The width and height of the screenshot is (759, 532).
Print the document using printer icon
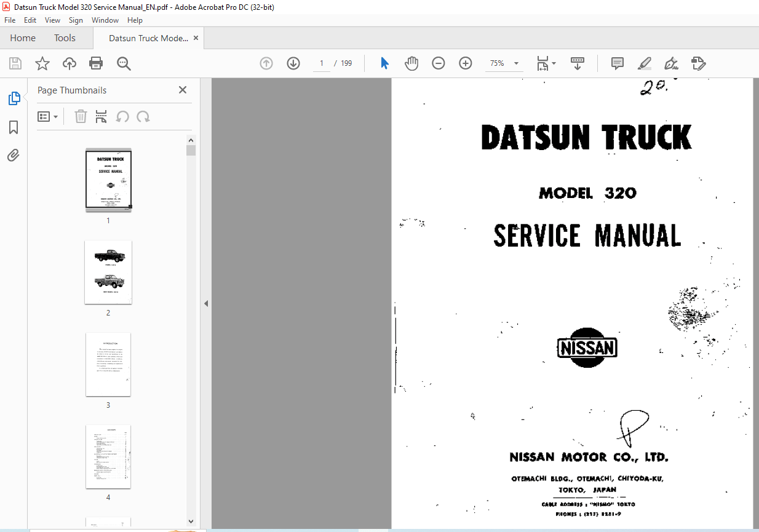pyautogui.click(x=96, y=63)
